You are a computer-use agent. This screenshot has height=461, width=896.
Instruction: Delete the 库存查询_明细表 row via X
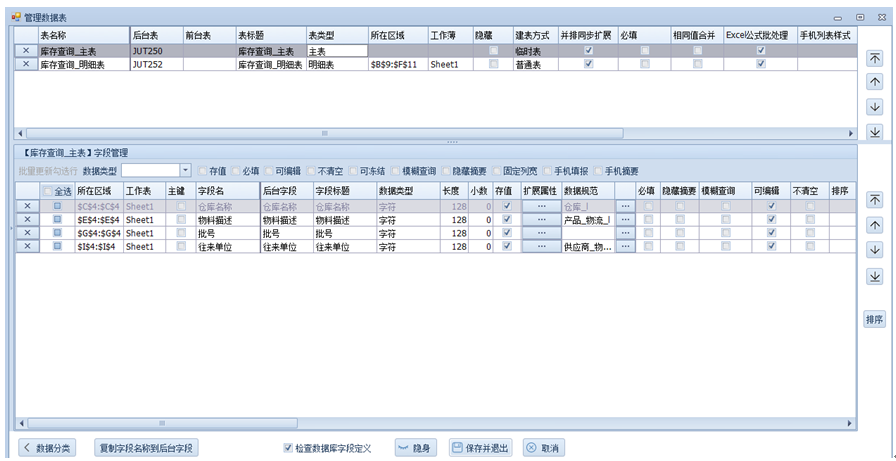point(26,64)
